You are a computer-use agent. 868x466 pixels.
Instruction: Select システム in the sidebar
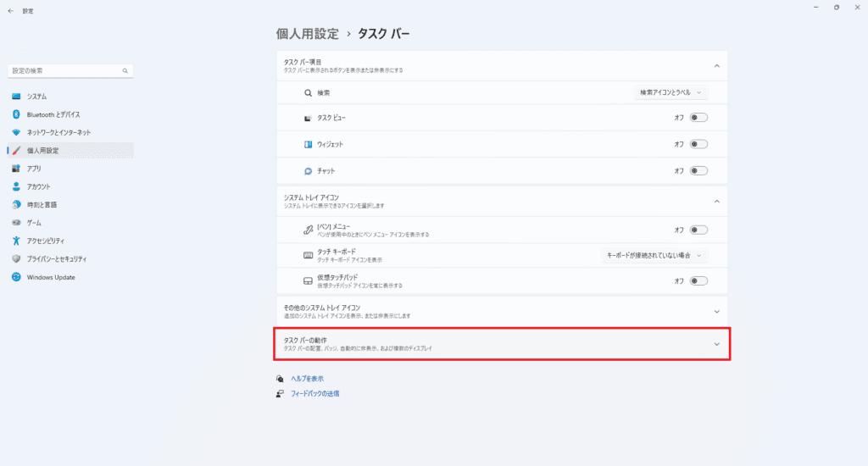[37, 97]
